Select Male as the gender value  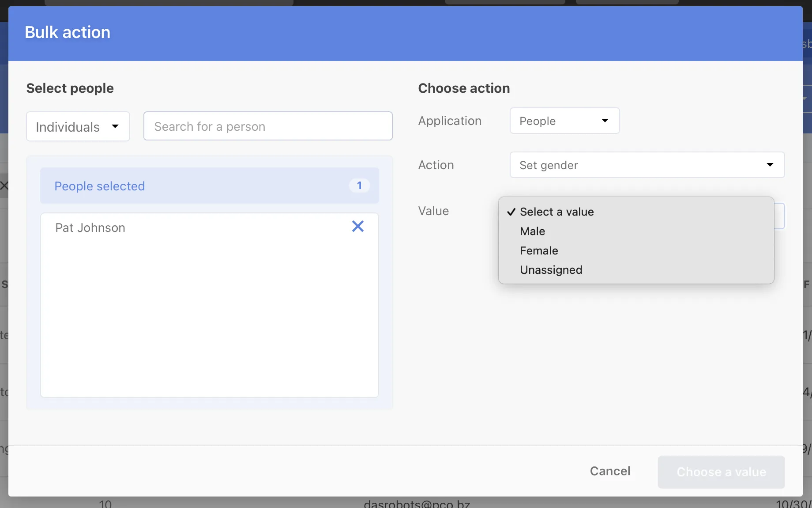coord(532,231)
